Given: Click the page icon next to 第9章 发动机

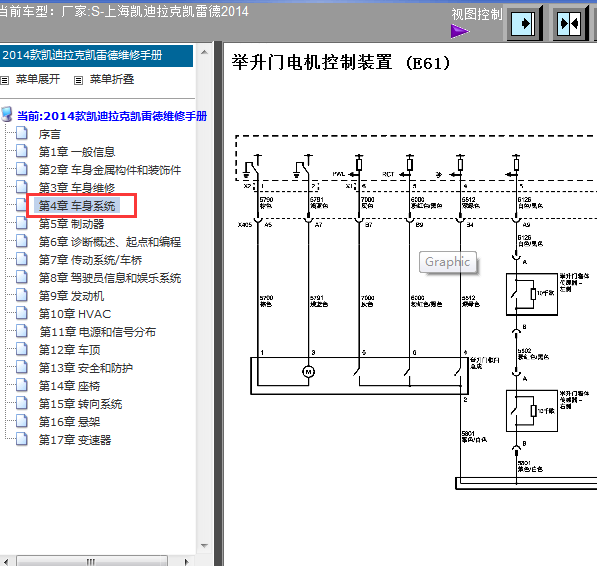Looking at the screenshot, I should [x=22, y=295].
